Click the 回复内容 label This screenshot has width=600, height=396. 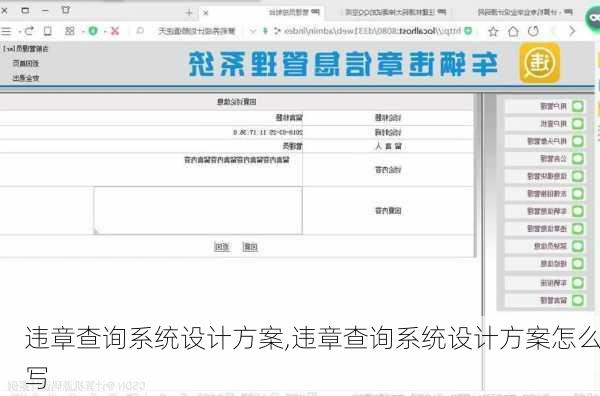pos(388,210)
